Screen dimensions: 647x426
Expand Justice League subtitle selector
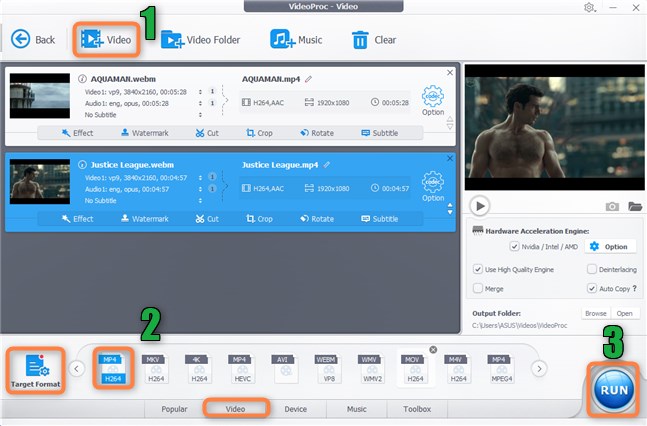[x=200, y=201]
